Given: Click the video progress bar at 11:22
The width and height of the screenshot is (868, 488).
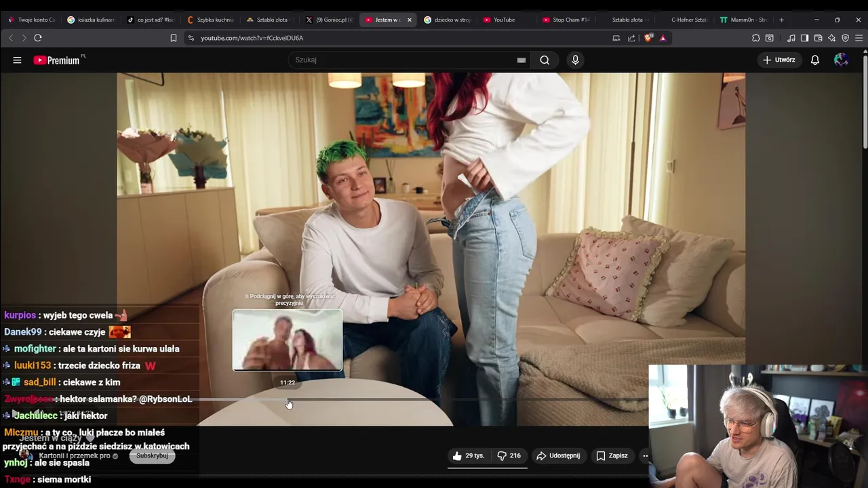Looking at the screenshot, I should [x=288, y=400].
